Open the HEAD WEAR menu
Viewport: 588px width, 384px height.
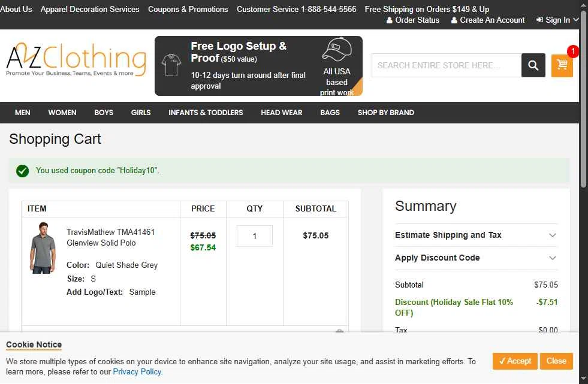pyautogui.click(x=282, y=113)
